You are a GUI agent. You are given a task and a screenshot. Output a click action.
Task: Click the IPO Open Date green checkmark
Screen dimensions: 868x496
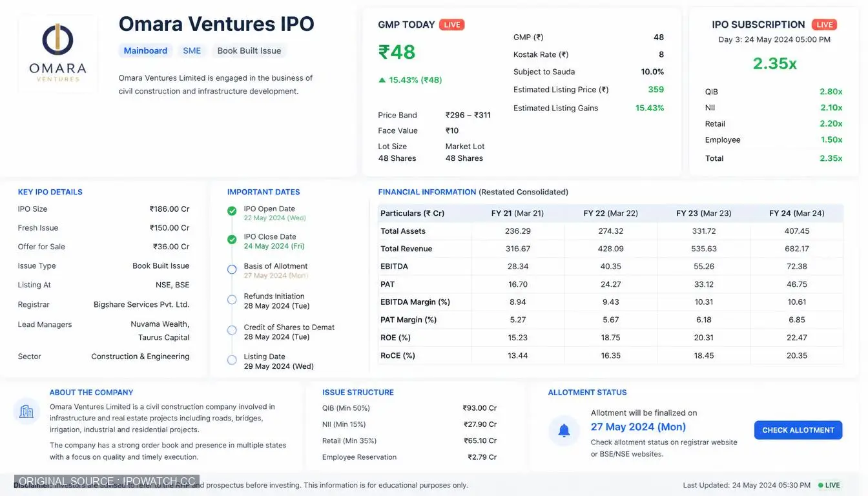pos(232,211)
